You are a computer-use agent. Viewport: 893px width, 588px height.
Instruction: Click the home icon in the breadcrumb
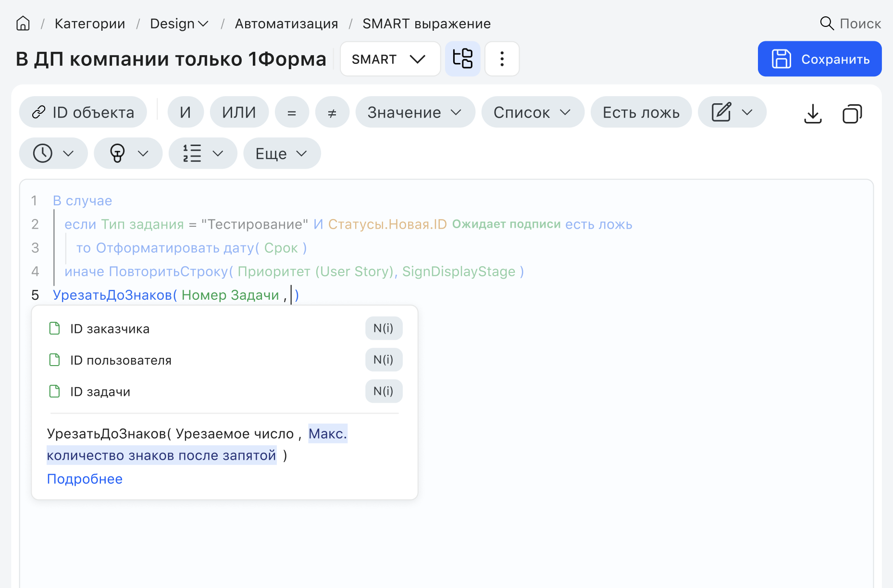[22, 23]
